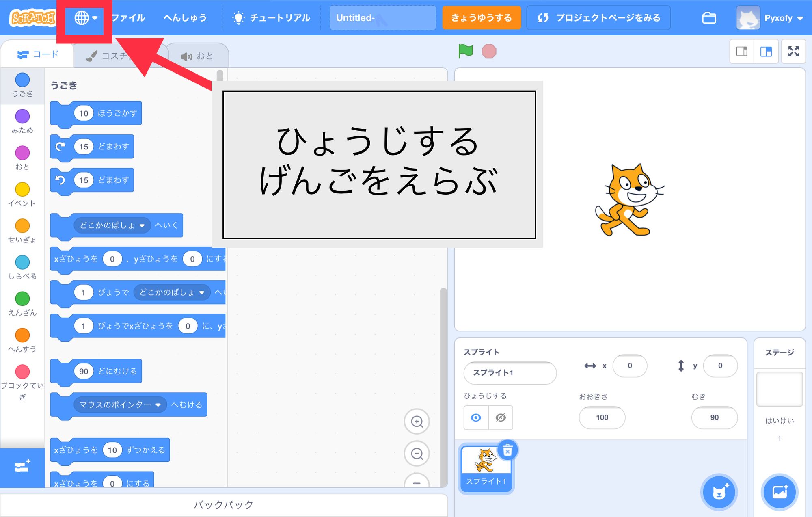The height and width of the screenshot is (517, 812).
Task: Open the add extension panel
Action: (22, 466)
